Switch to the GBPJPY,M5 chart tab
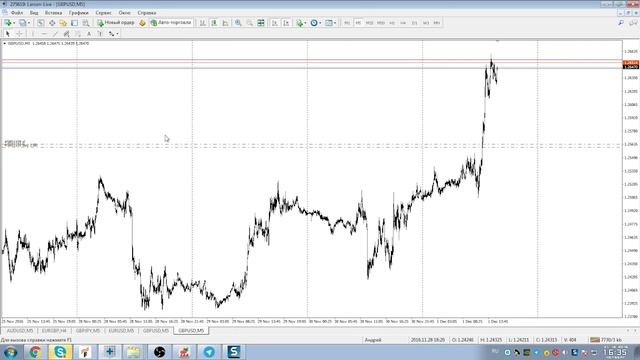Viewport: 640px width, 360px height. tap(88, 331)
